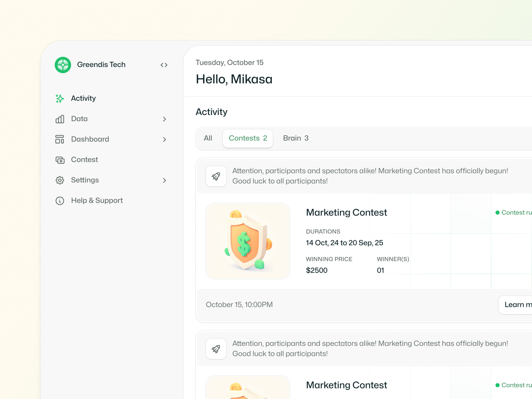532x399 pixels.
Task: Click the first Marketing Contest title
Action: 347,213
